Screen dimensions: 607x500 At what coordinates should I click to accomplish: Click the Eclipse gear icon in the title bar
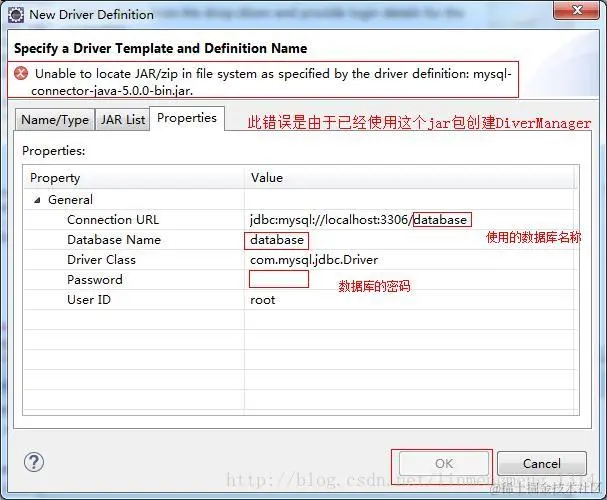tap(16, 15)
